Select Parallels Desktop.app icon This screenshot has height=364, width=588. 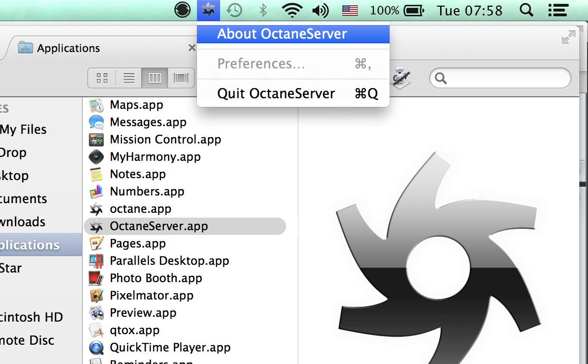pos(96,261)
